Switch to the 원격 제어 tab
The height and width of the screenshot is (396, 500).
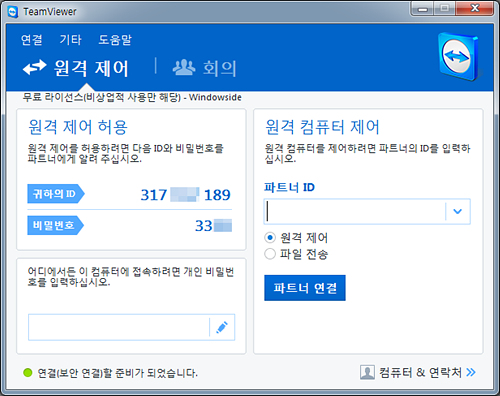click(x=76, y=68)
